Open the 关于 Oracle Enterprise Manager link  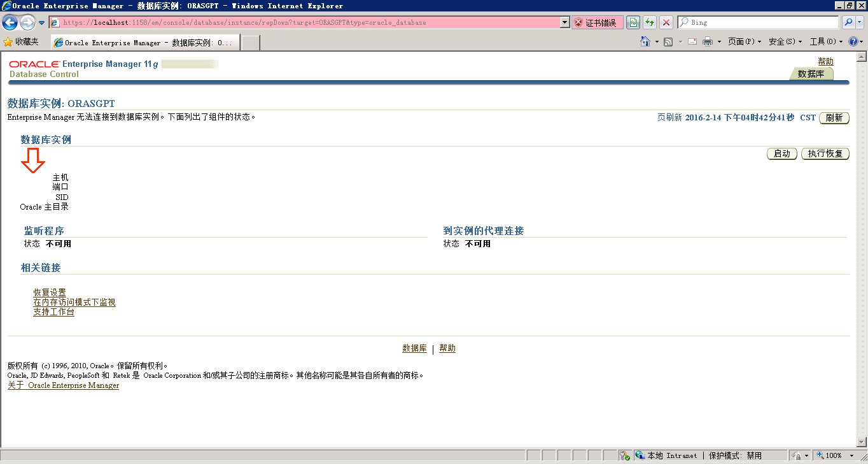click(x=63, y=385)
